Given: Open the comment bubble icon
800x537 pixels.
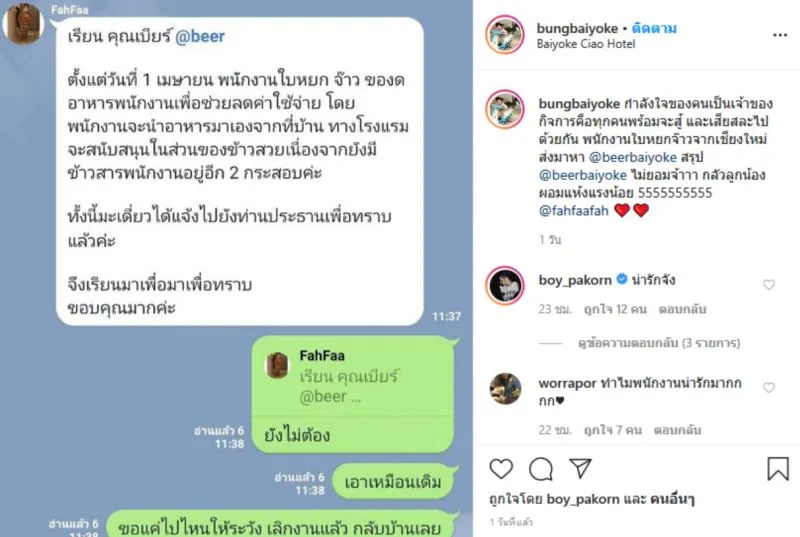Looking at the screenshot, I should [x=541, y=469].
